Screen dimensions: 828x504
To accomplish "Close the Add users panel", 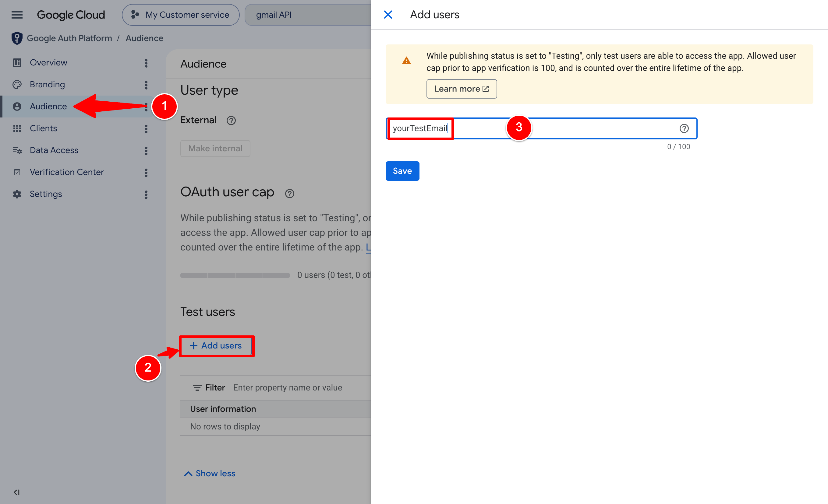I will click(x=388, y=15).
